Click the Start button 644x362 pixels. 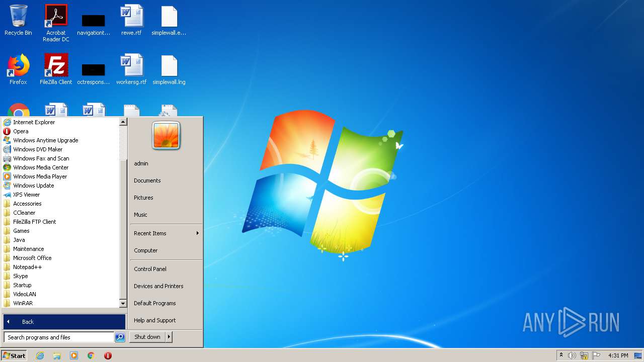14,355
